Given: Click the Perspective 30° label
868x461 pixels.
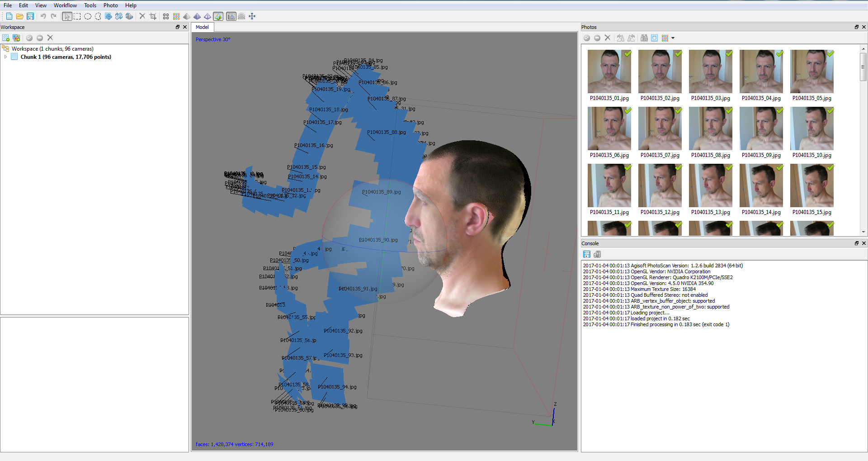Looking at the screenshot, I should pos(213,39).
